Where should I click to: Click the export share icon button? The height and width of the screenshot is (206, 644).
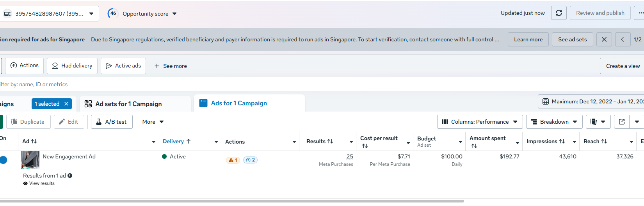point(622,122)
